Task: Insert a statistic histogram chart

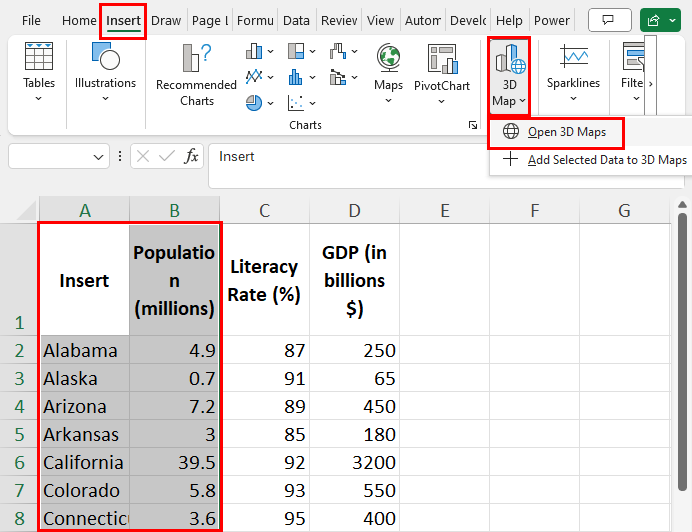Action: [295, 77]
